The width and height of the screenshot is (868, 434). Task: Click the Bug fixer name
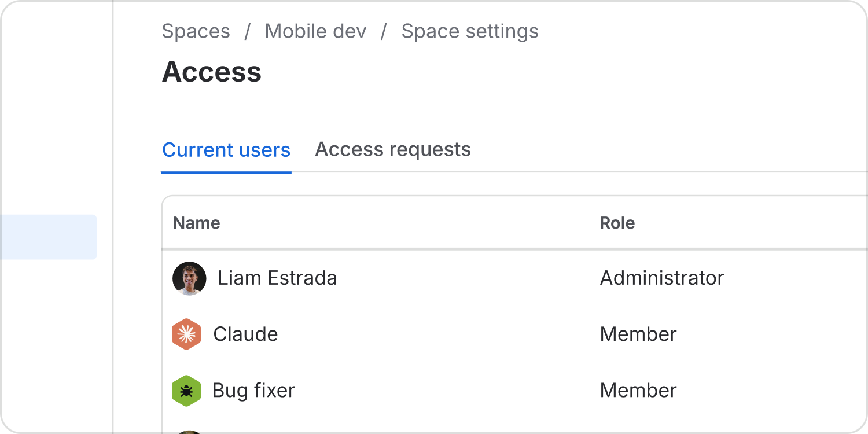pos(253,391)
